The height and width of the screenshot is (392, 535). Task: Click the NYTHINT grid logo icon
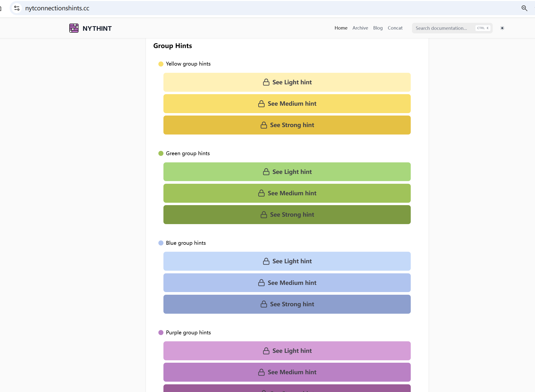point(74,28)
